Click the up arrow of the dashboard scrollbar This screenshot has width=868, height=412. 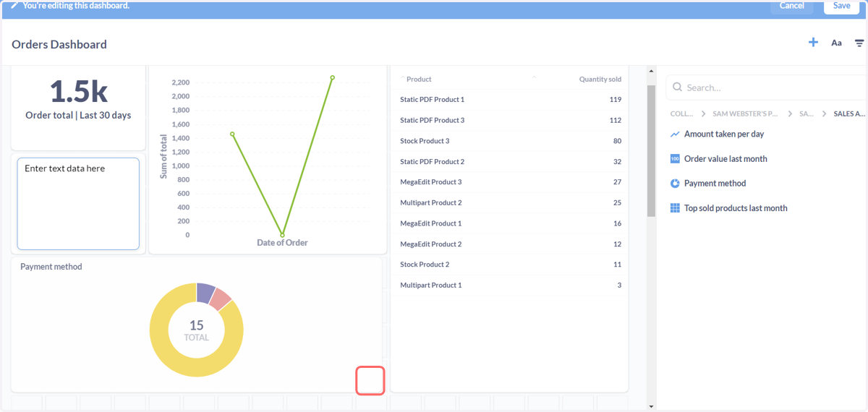click(651, 72)
